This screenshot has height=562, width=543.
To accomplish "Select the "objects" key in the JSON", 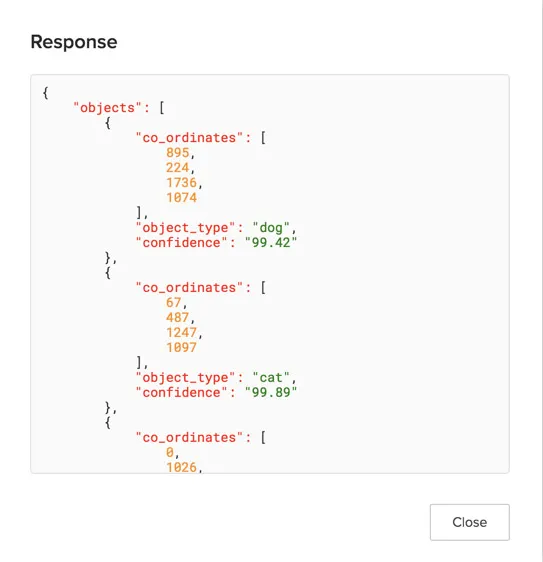I will (x=108, y=108).
